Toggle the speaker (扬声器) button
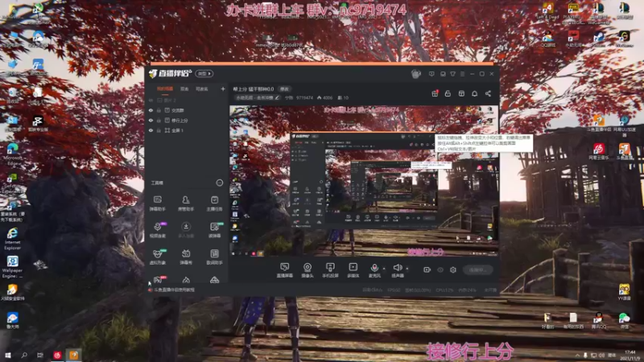Viewport: 644px width, 362px height. click(x=397, y=270)
